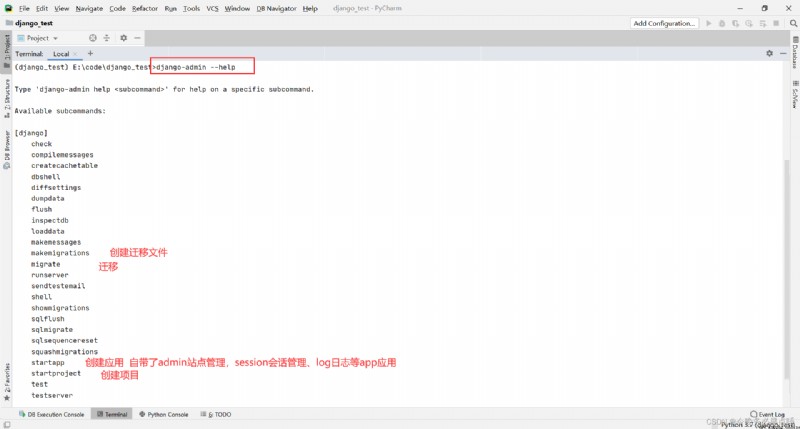Toggle the Favorites side tab
Screen dimensions: 800x429
tap(7, 382)
